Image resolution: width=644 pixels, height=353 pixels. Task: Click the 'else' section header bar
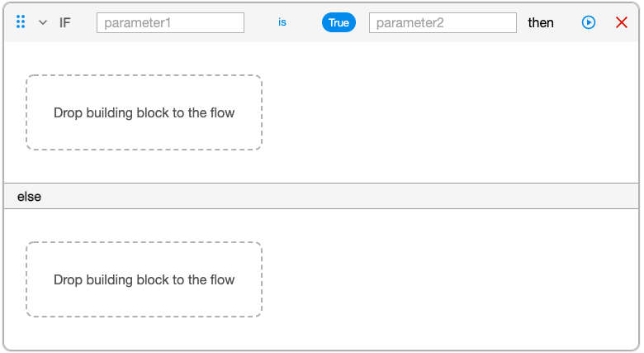click(x=321, y=196)
